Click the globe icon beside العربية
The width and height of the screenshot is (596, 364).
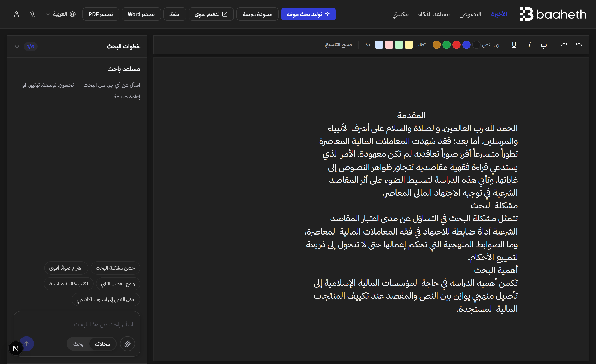point(73,14)
